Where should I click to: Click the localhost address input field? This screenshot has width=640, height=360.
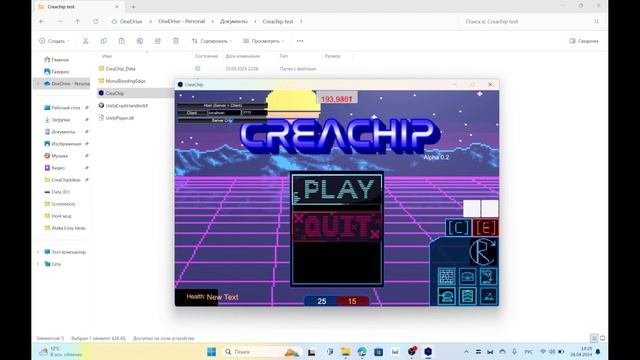224,113
